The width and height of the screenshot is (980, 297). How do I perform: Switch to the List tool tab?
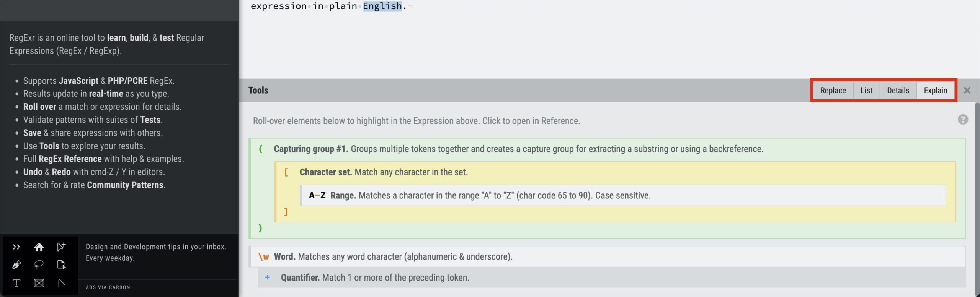(x=866, y=91)
